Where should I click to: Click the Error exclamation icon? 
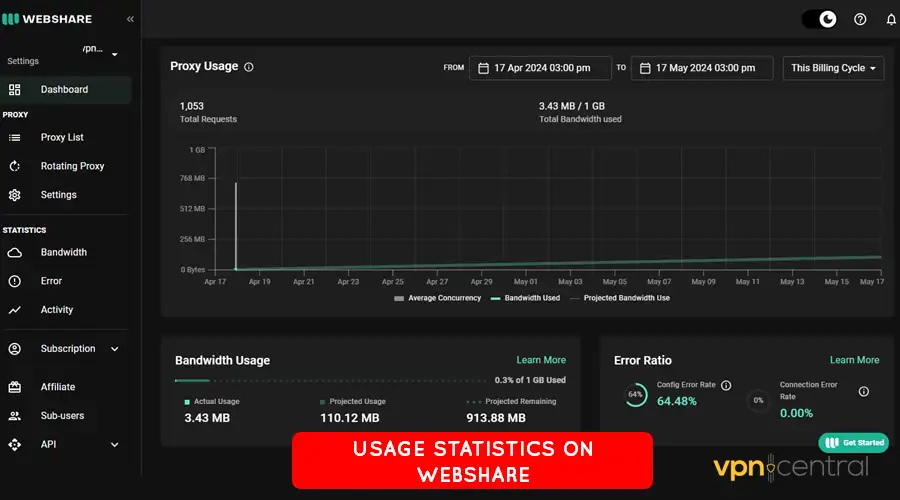[x=15, y=281]
